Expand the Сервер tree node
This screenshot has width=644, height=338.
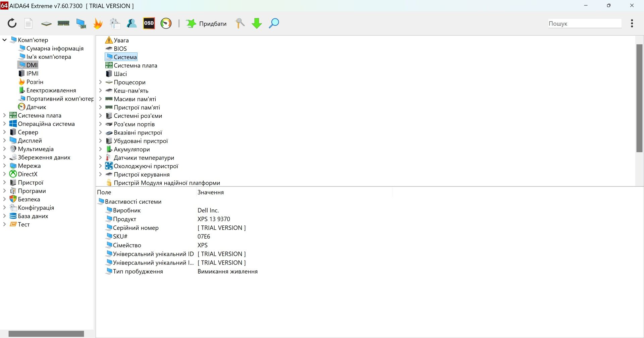pos(5,132)
